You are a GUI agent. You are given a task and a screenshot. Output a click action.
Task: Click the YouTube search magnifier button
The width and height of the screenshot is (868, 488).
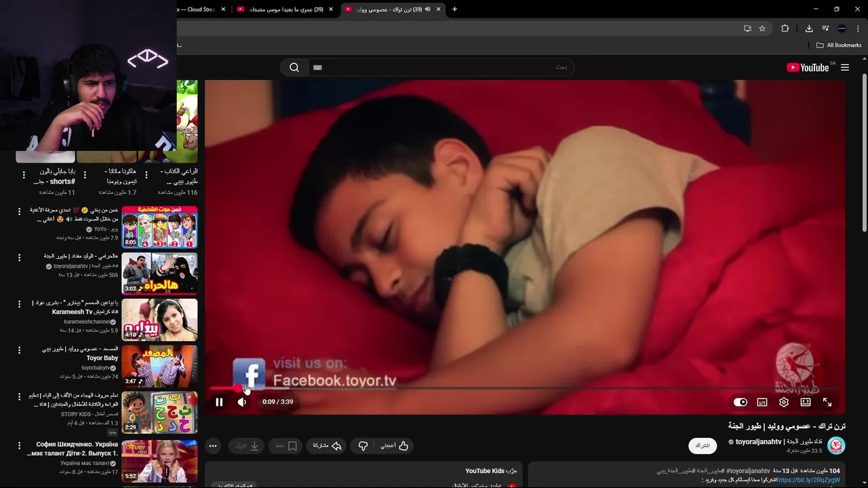tap(294, 67)
